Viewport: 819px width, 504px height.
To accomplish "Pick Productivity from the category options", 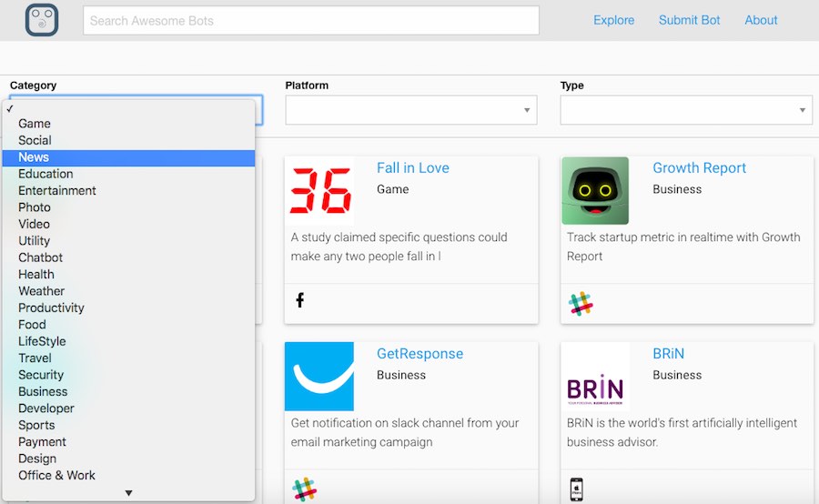I will click(51, 307).
